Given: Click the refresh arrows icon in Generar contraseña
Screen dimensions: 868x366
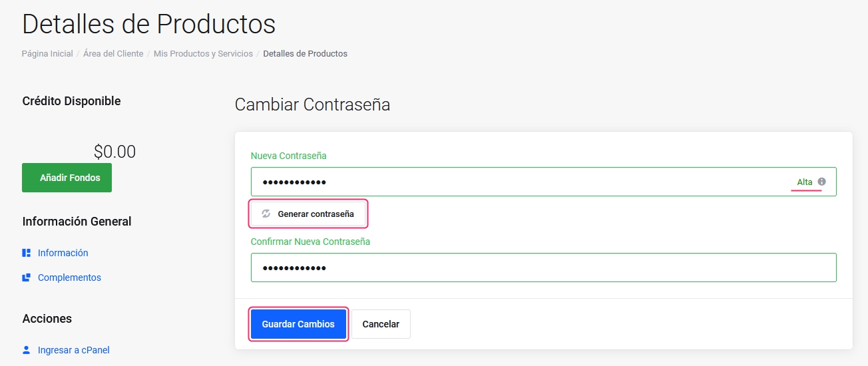Looking at the screenshot, I should (x=266, y=214).
